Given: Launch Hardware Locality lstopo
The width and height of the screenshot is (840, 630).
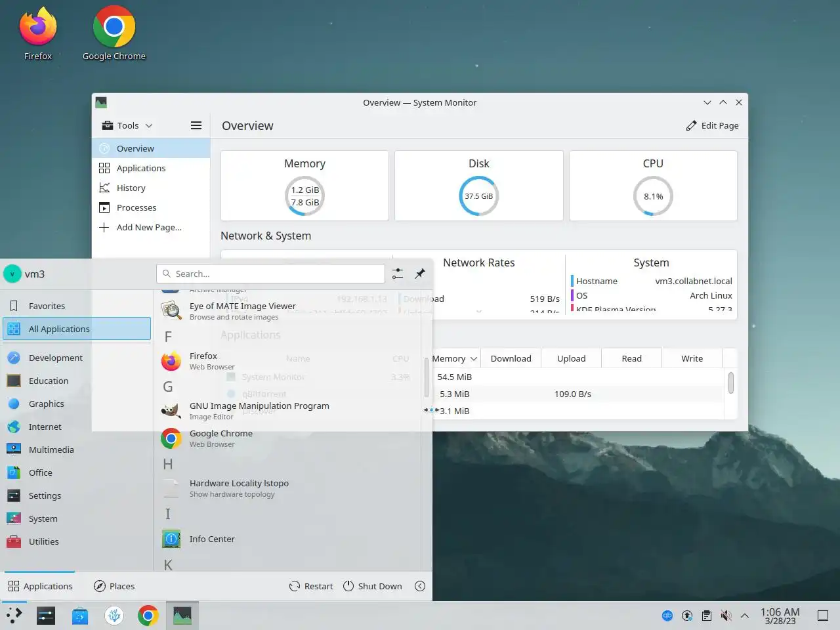Looking at the screenshot, I should 289,488.
